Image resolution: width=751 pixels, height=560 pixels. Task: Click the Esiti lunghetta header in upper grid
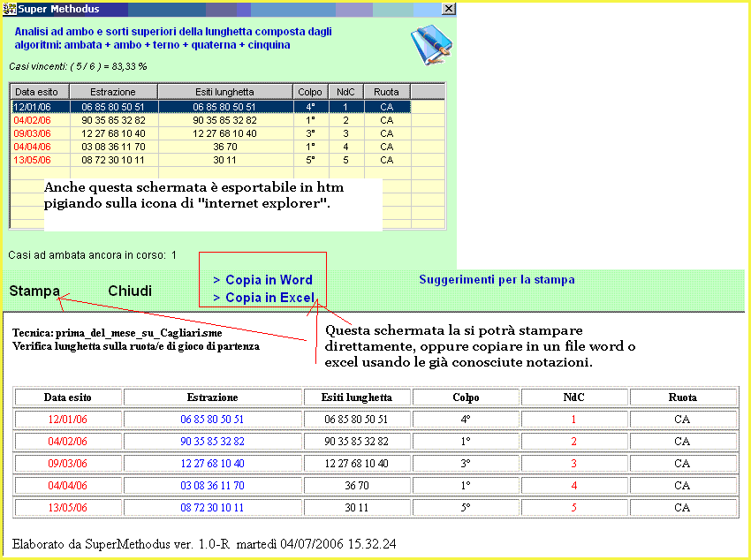[225, 91]
